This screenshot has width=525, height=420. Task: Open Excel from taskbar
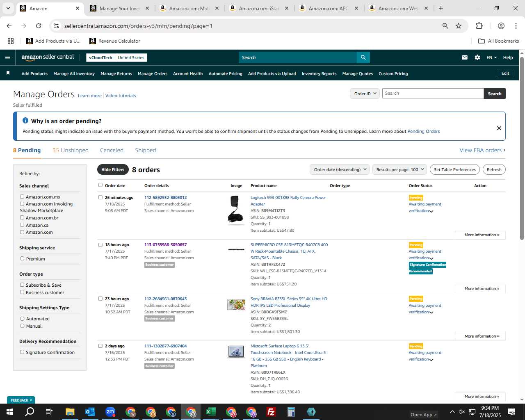coord(211,412)
